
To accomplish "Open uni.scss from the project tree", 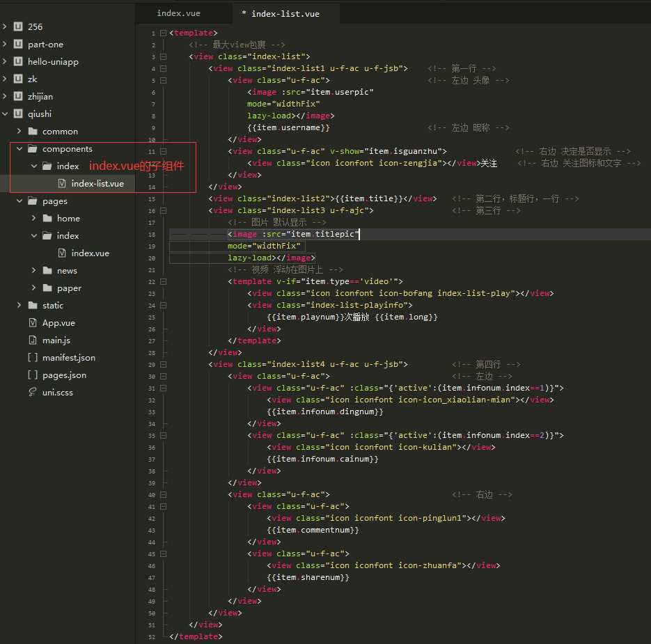I will 57,393.
